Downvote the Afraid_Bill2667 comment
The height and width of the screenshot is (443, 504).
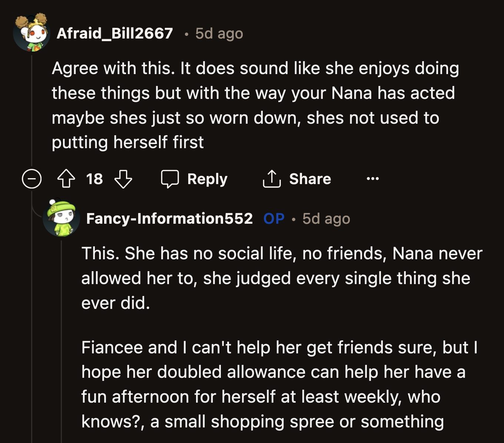pyautogui.click(x=123, y=179)
